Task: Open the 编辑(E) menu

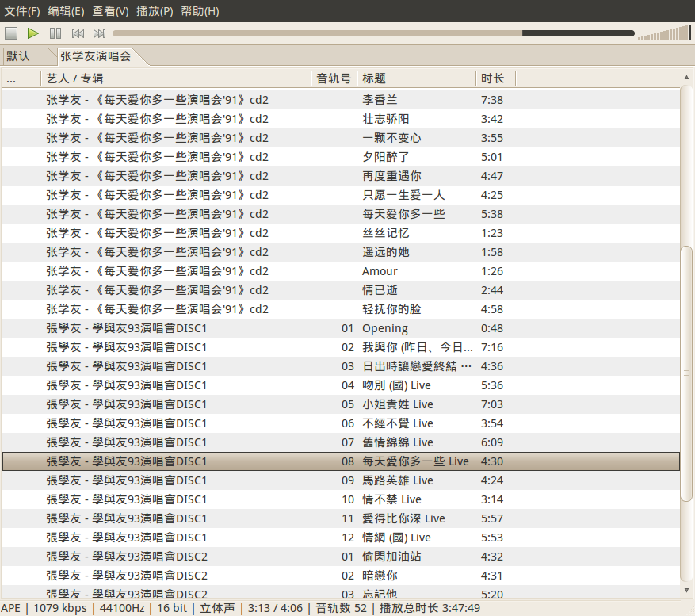Action: tap(66, 10)
